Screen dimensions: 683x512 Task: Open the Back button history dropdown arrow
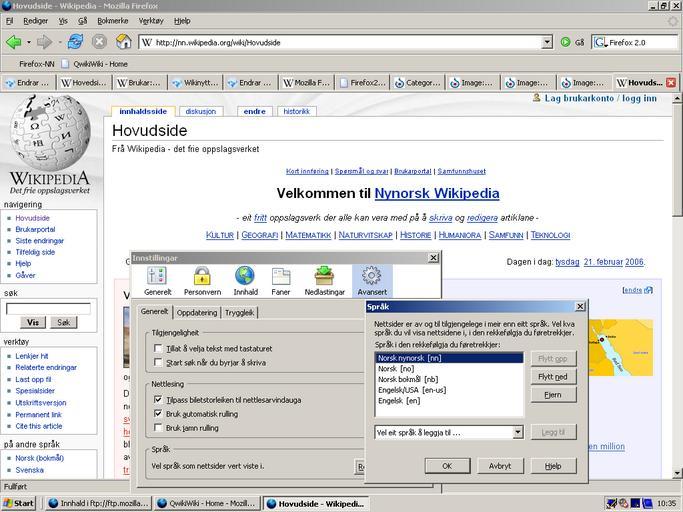pyautogui.click(x=29, y=42)
